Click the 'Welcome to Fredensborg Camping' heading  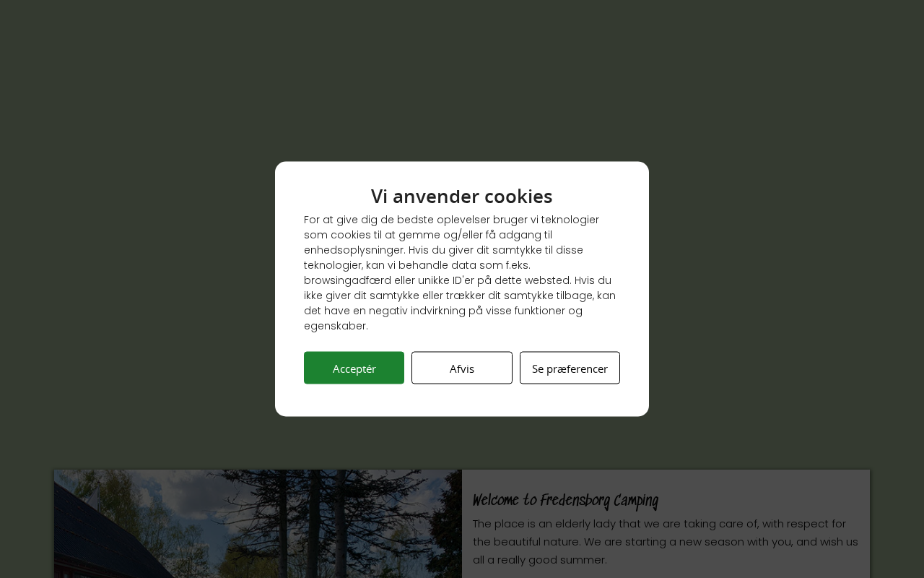[565, 501]
